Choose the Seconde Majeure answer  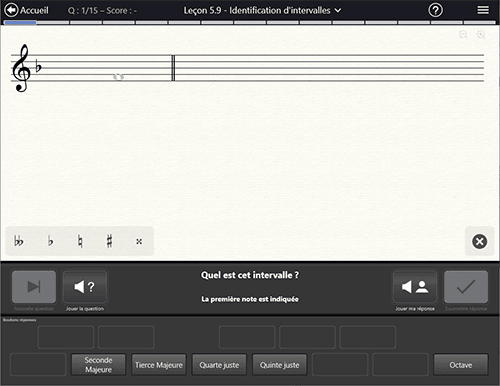click(x=98, y=365)
